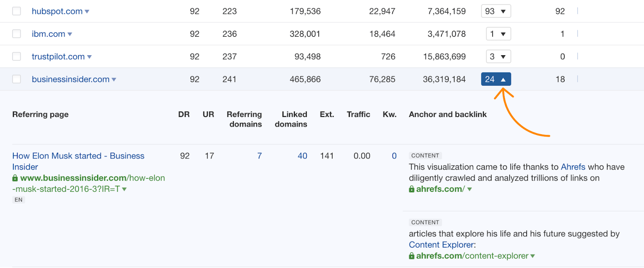This screenshot has width=644, height=268.
Task: Open the businessinsider.com domain link
Action: [70, 79]
